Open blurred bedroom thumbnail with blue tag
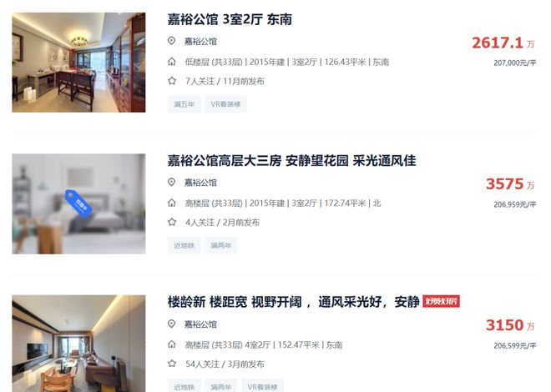Screen dimensions: 551x392 (x=78, y=204)
